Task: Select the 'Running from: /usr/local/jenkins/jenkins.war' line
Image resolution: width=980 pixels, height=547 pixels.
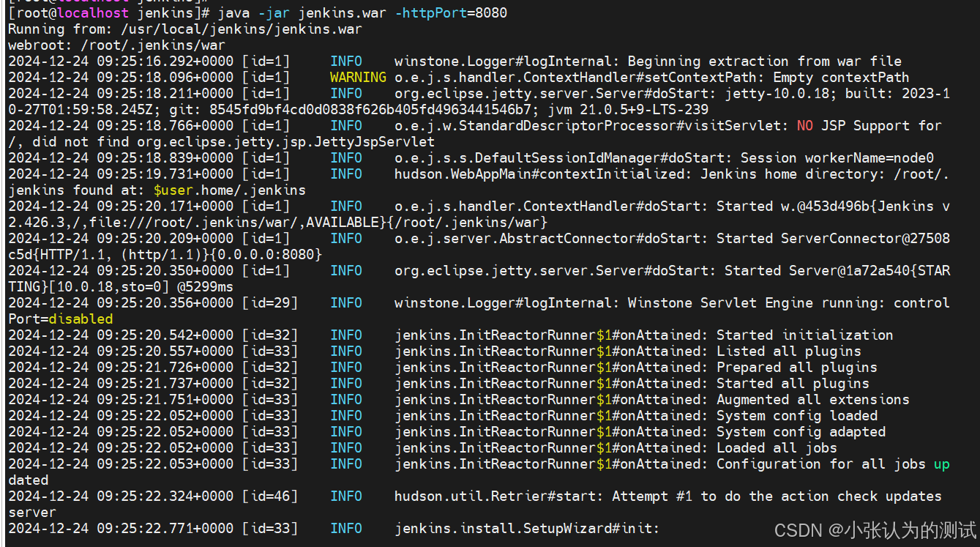Action: tap(184, 29)
